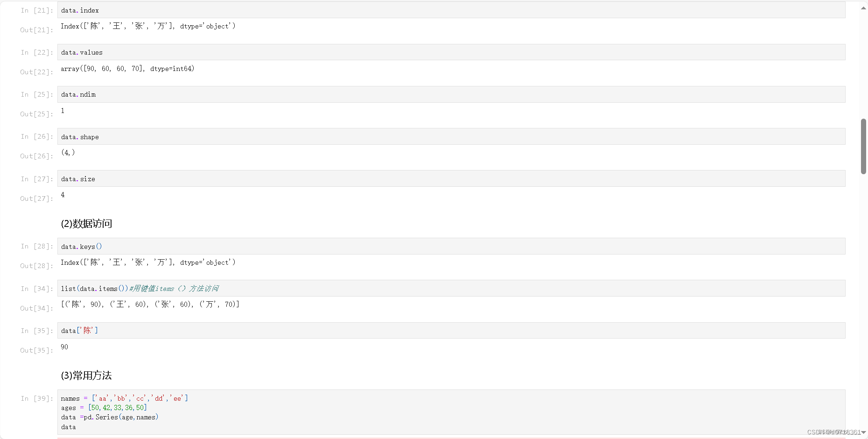
Task: Click the scroll down arrow
Action: pos(863,432)
